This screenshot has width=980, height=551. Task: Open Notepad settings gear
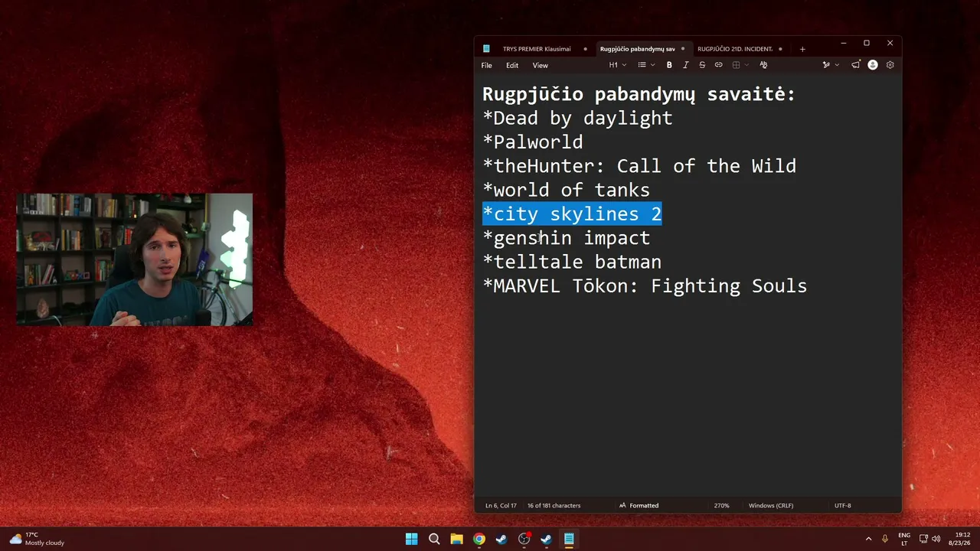click(x=890, y=65)
